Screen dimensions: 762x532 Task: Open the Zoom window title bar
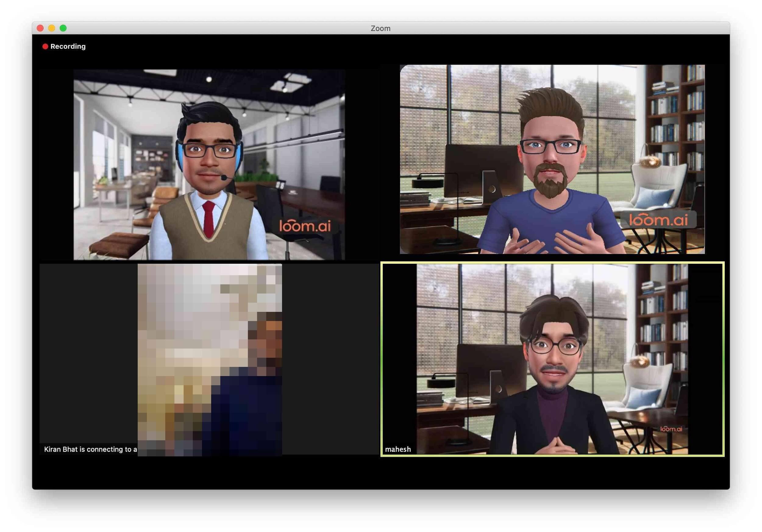pos(380,28)
